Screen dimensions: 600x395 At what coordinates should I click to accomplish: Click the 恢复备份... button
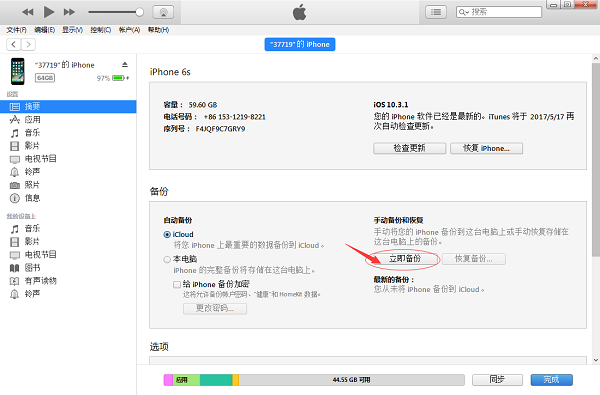[x=474, y=259]
